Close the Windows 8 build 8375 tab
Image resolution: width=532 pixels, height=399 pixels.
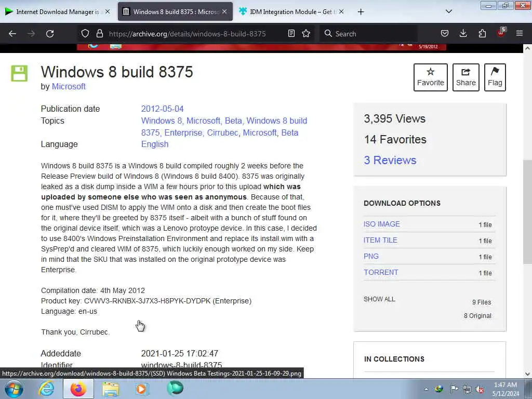[x=224, y=12]
